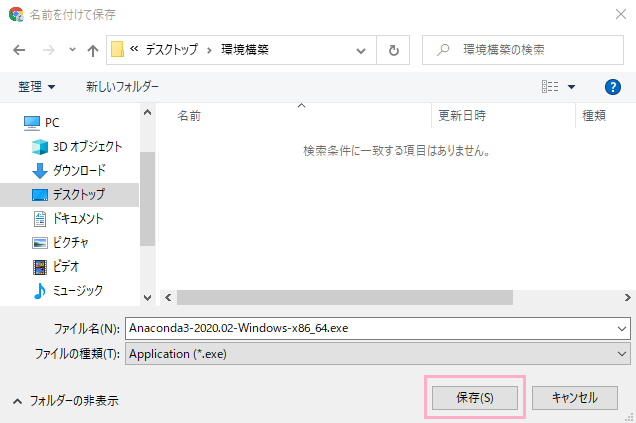Select ドキュメント in navigation pane
Image resolution: width=636 pixels, height=423 pixels.
coord(68,219)
